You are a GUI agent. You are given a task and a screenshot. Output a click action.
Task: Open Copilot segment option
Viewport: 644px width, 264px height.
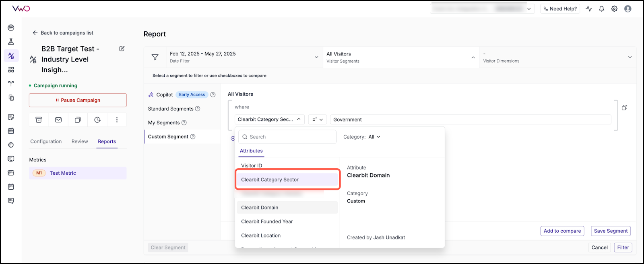click(x=164, y=95)
